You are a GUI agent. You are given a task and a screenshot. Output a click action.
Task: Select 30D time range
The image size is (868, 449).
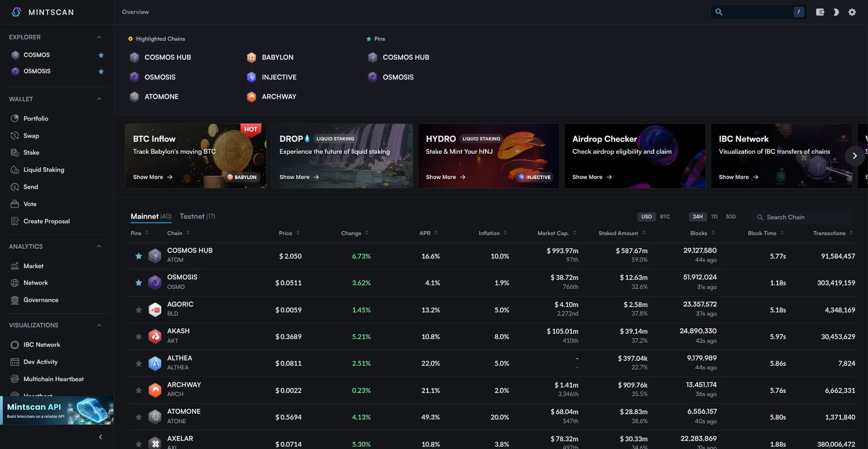(x=731, y=217)
